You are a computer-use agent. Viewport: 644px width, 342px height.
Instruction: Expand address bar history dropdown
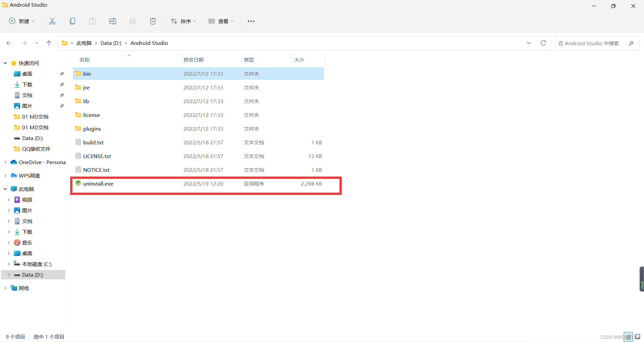[x=529, y=43]
